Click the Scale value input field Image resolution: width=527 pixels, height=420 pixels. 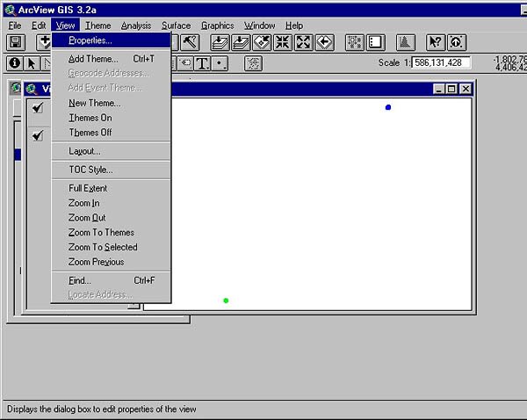tap(441, 62)
